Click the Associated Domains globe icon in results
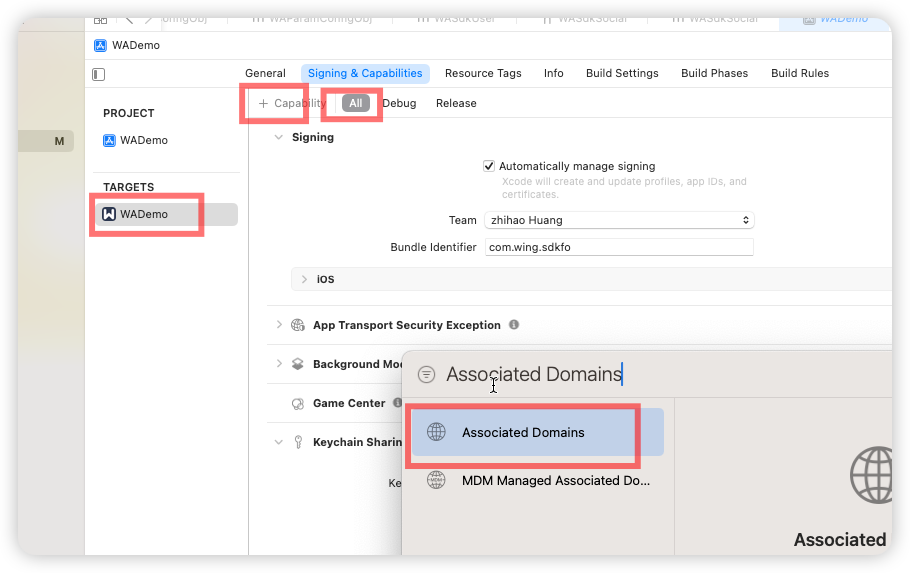Image resolution: width=910 pixels, height=573 pixels. 436,432
